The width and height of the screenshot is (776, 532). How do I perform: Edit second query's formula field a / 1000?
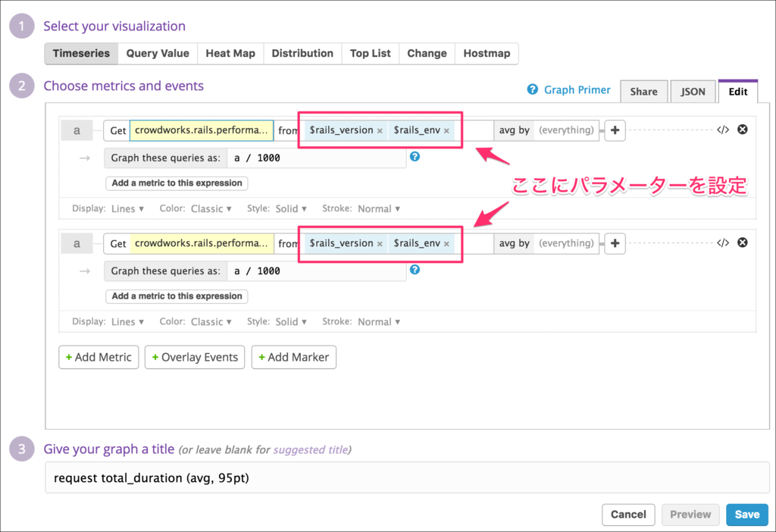coord(316,271)
